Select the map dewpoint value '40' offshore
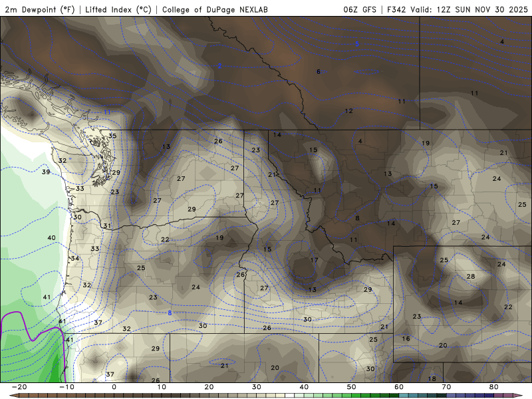The image size is (532, 399). point(52,238)
